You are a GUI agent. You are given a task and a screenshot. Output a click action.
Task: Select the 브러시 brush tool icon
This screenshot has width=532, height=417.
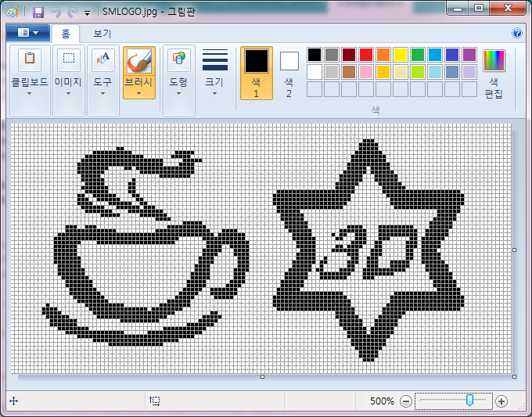(139, 61)
